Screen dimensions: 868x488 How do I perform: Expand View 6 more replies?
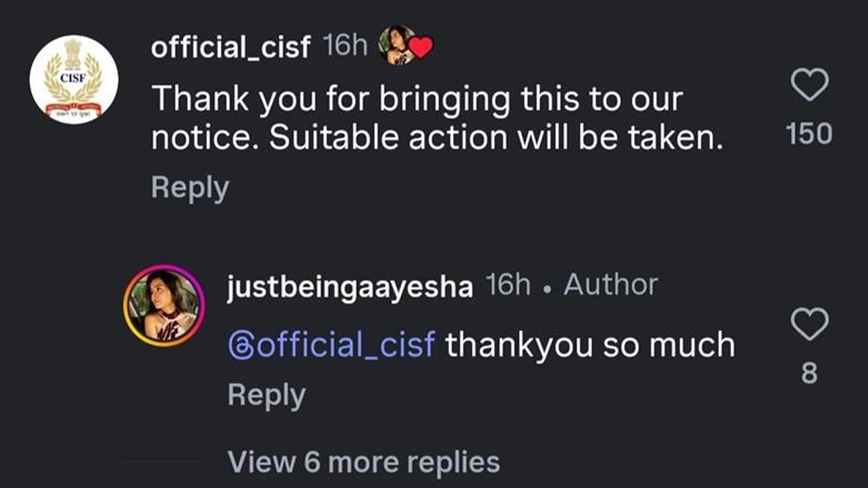coord(363,461)
